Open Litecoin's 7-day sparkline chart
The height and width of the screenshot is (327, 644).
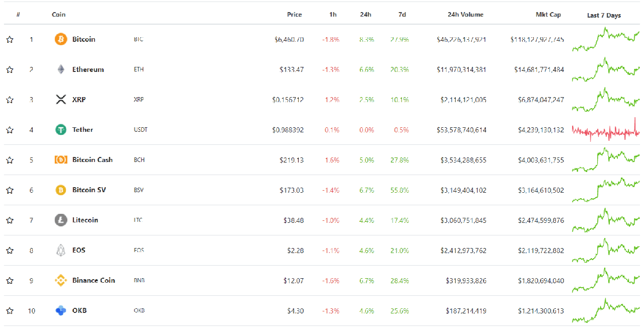click(x=606, y=220)
